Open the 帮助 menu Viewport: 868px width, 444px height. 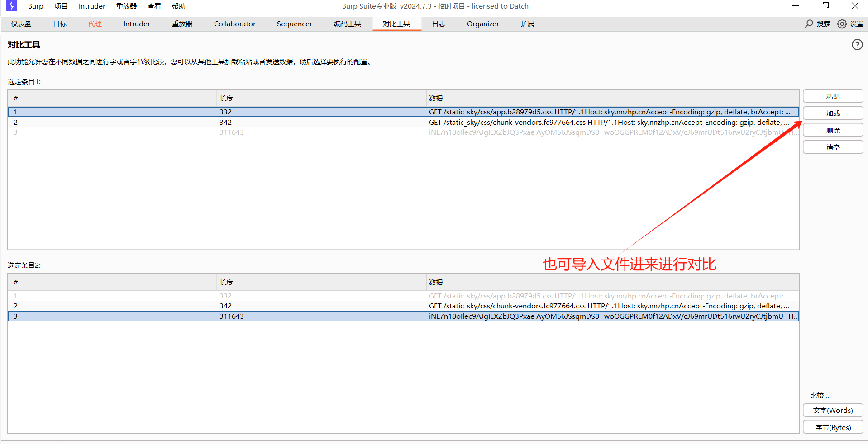coord(179,6)
